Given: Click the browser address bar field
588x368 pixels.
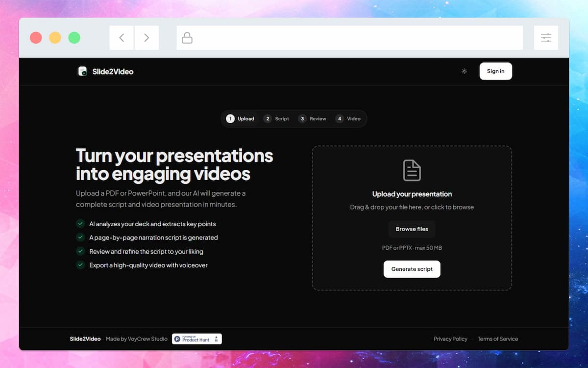Looking at the screenshot, I should [350, 38].
